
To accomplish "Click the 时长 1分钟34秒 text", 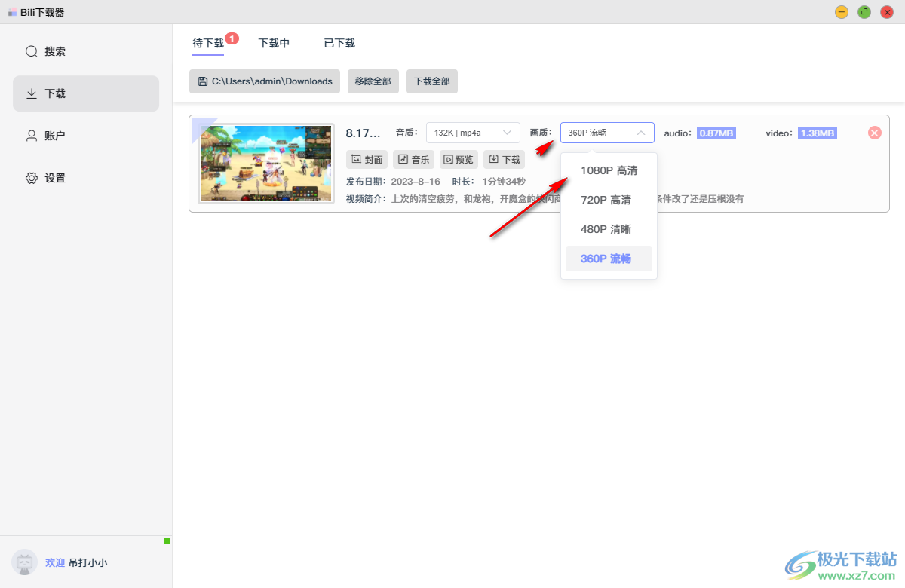I will 489,182.
